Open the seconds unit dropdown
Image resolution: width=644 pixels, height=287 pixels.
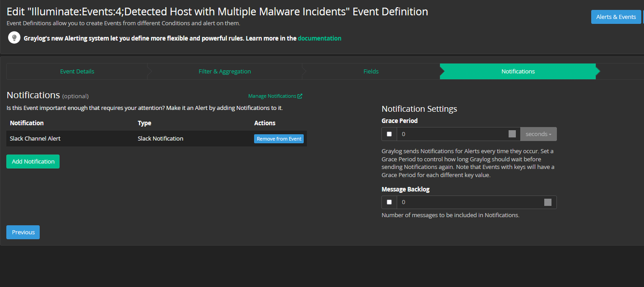click(538, 134)
